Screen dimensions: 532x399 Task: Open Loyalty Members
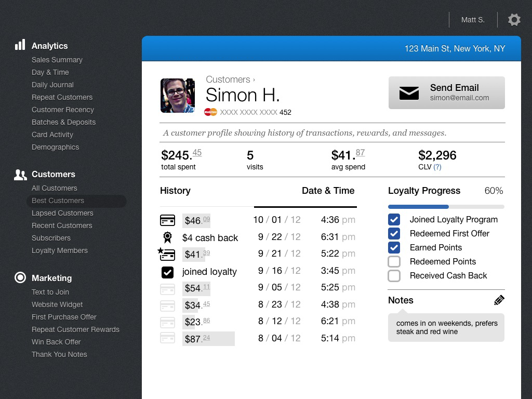coord(59,250)
